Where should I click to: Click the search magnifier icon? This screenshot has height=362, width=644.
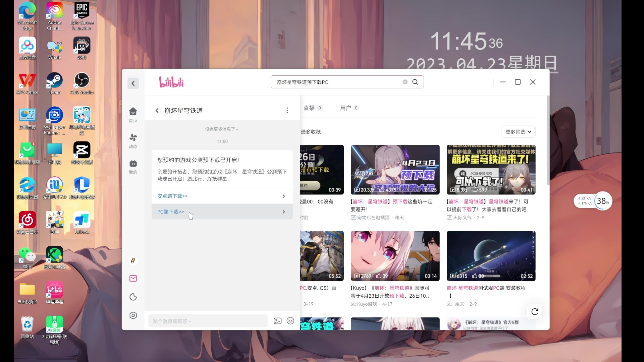click(x=415, y=82)
